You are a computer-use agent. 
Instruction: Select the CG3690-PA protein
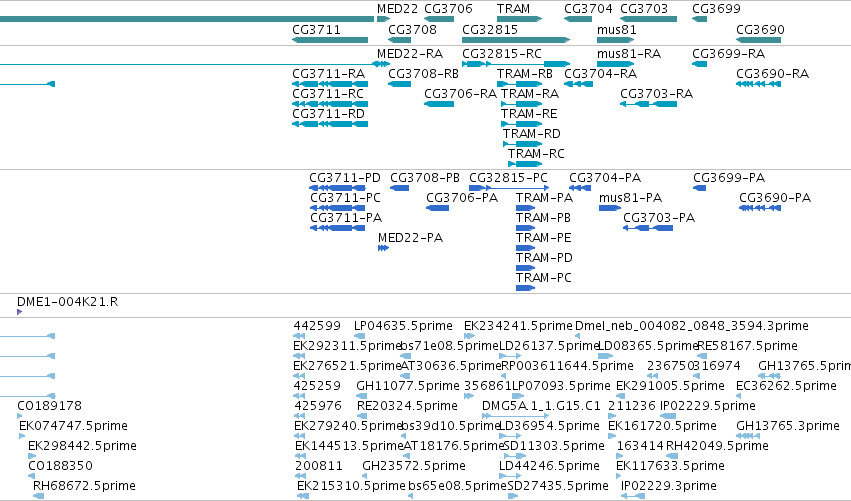tap(760, 208)
